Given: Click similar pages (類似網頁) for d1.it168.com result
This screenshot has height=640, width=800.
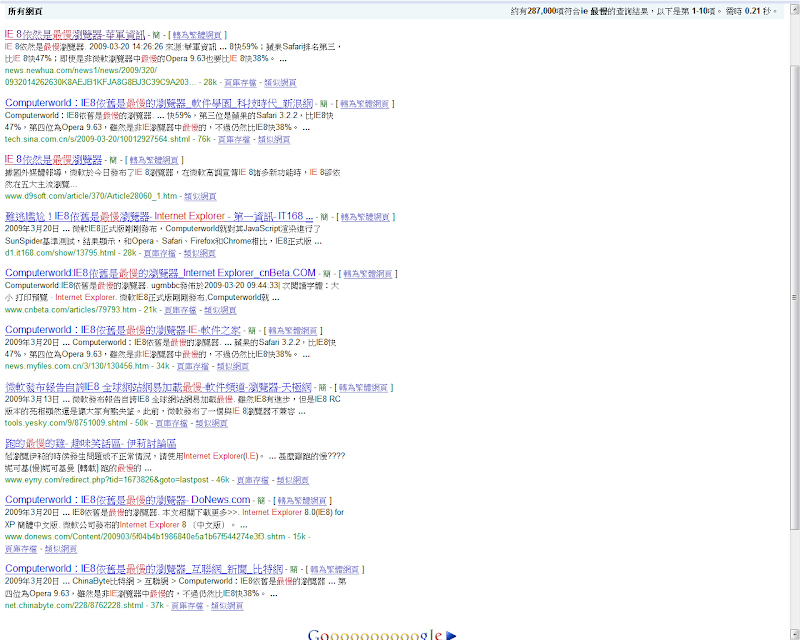Looking at the screenshot, I should [x=200, y=253].
